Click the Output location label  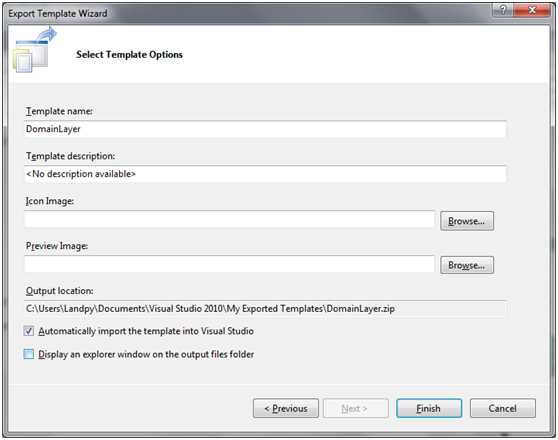[x=59, y=291]
